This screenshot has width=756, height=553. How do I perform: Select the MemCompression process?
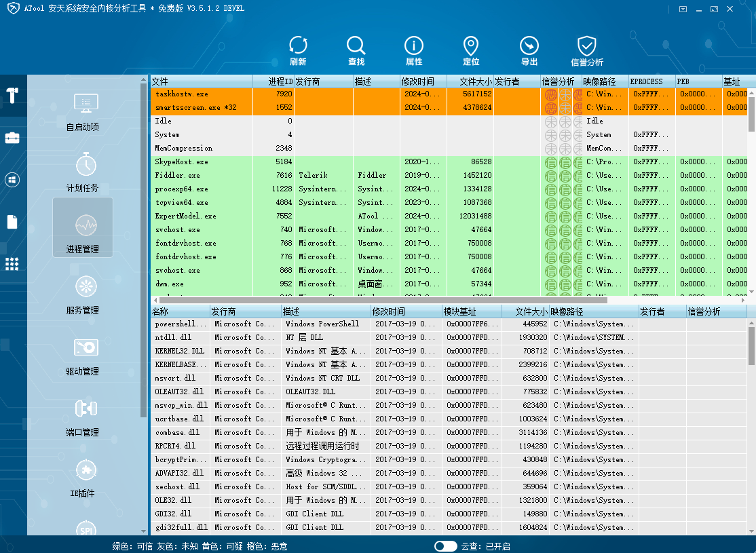pyautogui.click(x=449, y=148)
